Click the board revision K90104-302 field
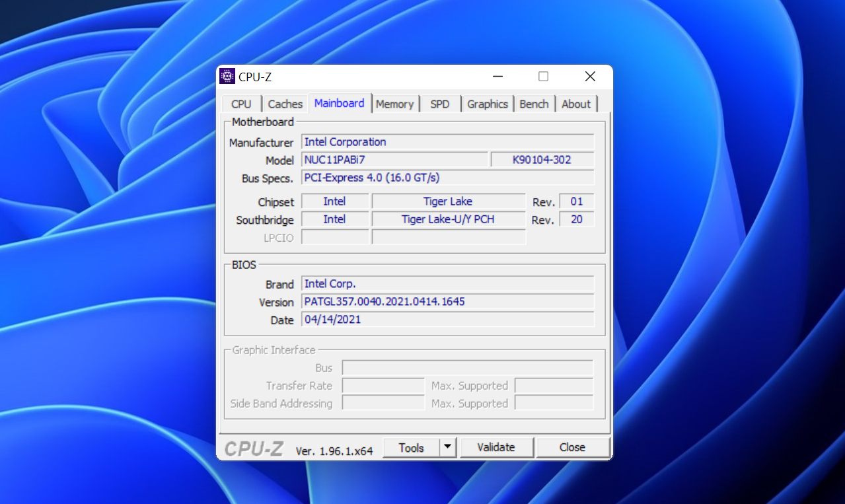This screenshot has width=845, height=504. tap(542, 160)
